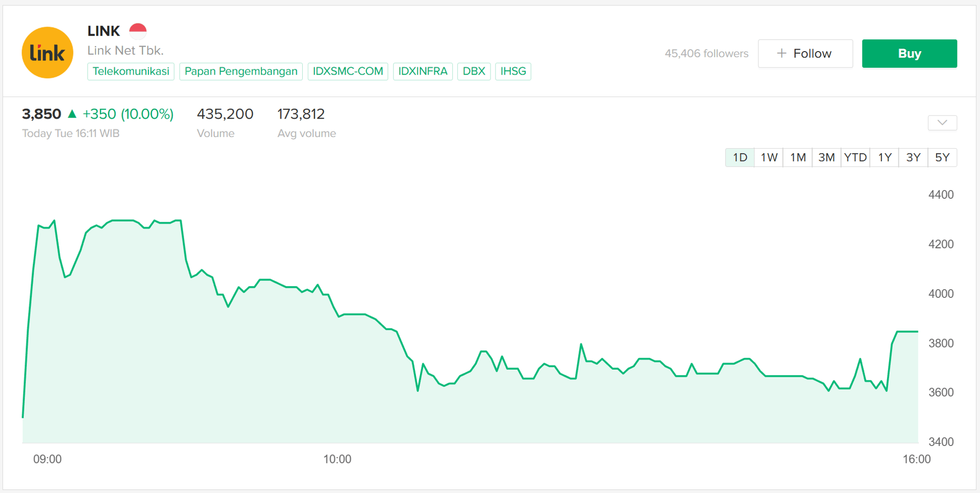The height and width of the screenshot is (493, 980).
Task: Show the 3Y chart range
Action: point(913,157)
